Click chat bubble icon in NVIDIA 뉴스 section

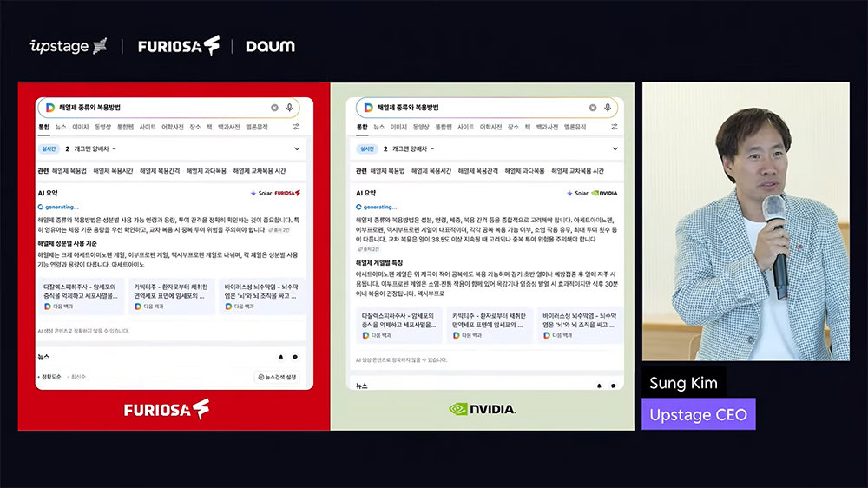[x=614, y=386]
